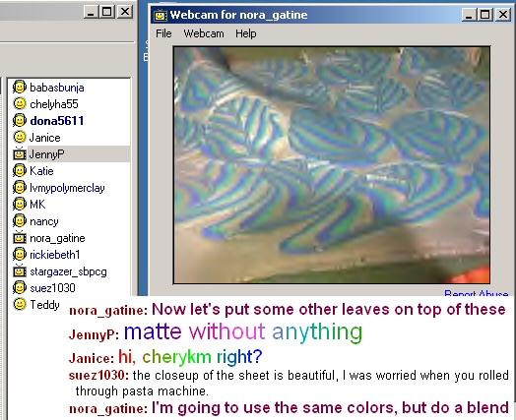Click the nora_gatine webcam video feed
Image resolution: width=516 pixels, height=420 pixels.
pyautogui.click(x=332, y=165)
